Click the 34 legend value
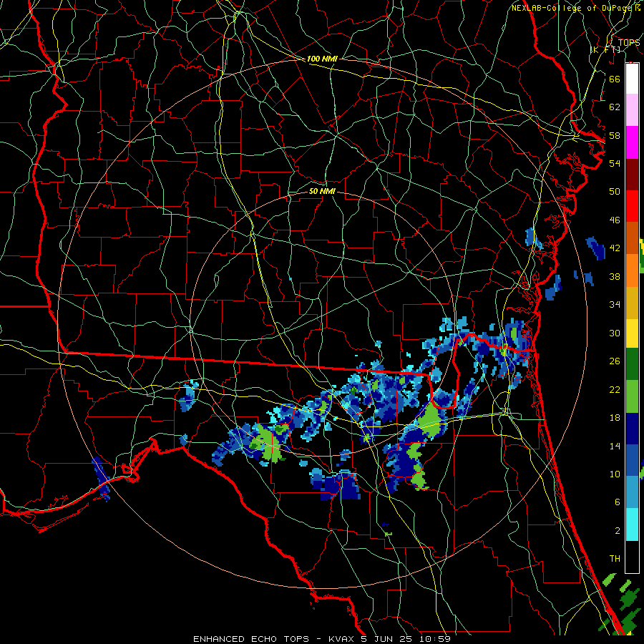 tap(615, 305)
